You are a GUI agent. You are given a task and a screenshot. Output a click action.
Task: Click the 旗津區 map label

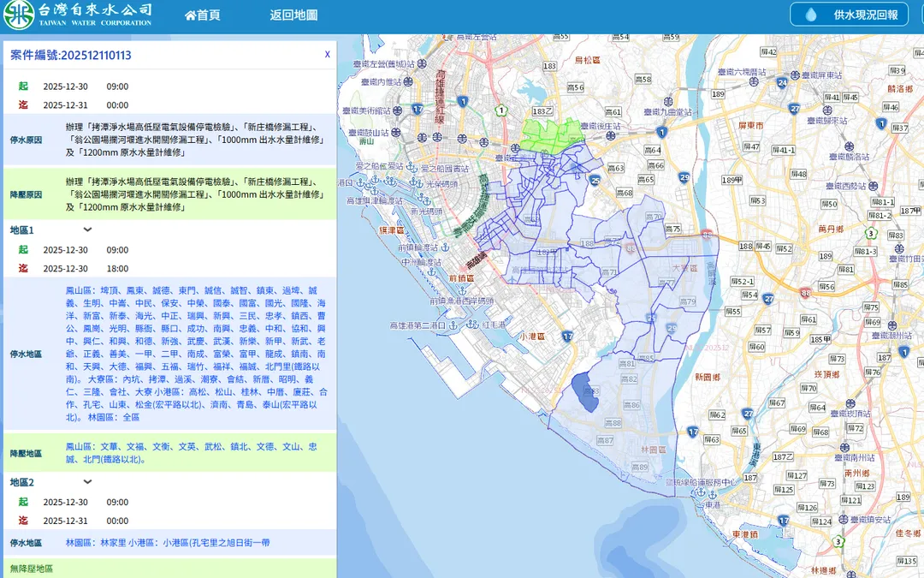391,230
